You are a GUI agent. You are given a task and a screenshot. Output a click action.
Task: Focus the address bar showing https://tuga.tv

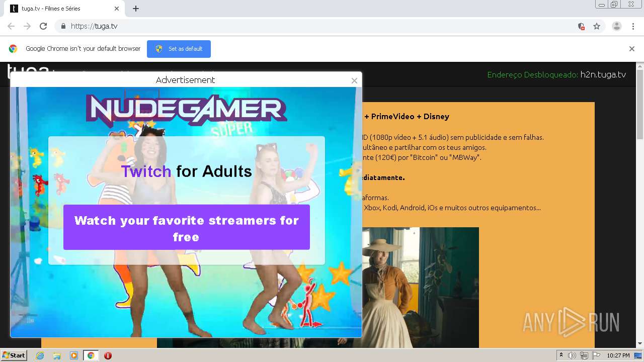[322, 26]
